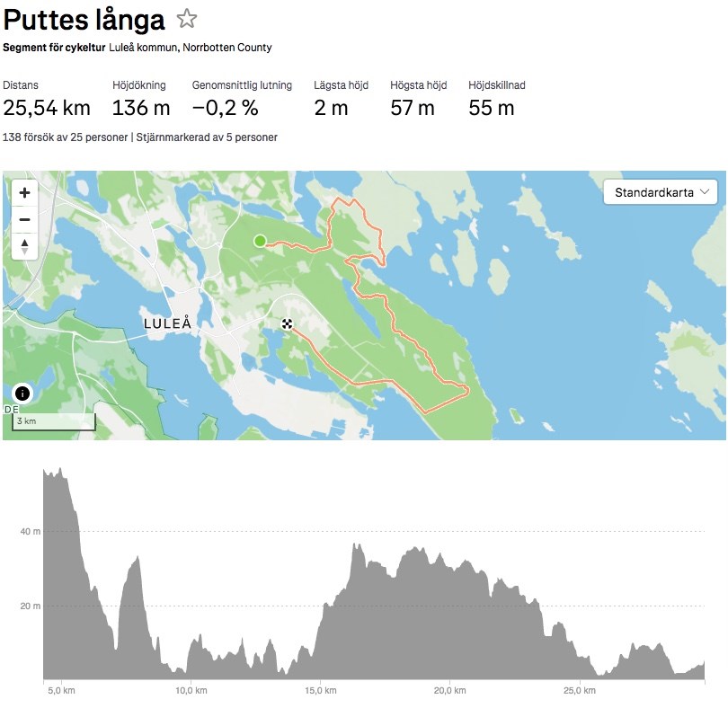This screenshot has width=728, height=708.
Task: Click the Luleå city label on map
Action: pyautogui.click(x=167, y=323)
